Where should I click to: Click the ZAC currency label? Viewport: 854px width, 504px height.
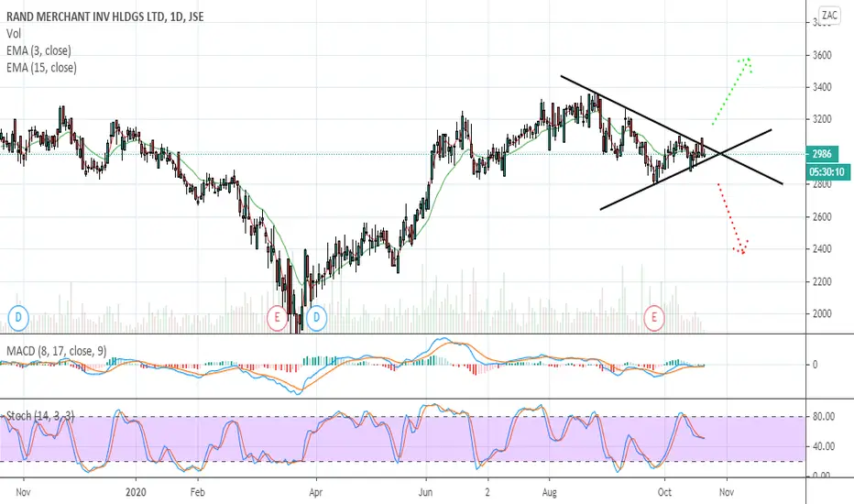click(x=829, y=16)
